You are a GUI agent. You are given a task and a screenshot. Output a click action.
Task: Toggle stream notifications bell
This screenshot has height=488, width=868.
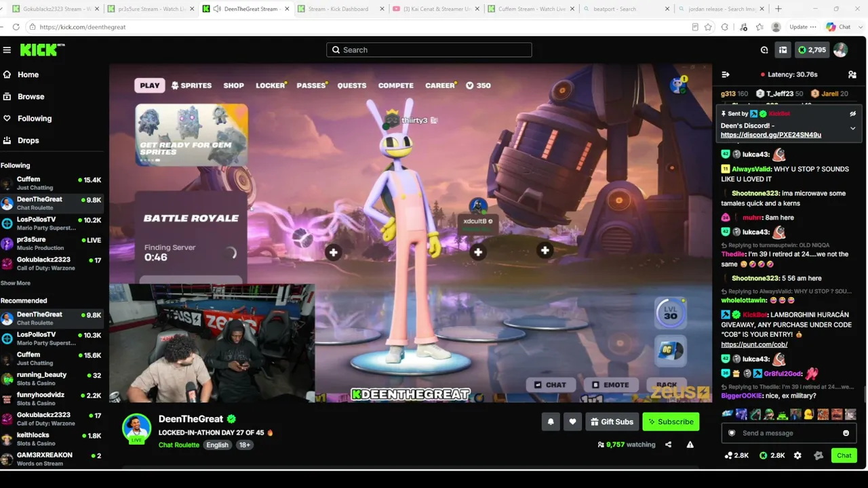click(x=551, y=422)
